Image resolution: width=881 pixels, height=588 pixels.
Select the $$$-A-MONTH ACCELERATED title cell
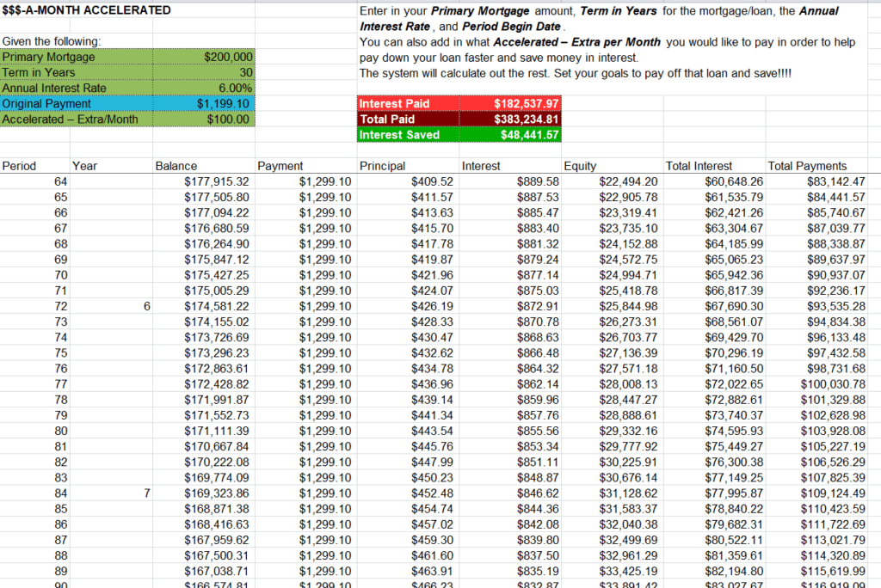point(87,10)
